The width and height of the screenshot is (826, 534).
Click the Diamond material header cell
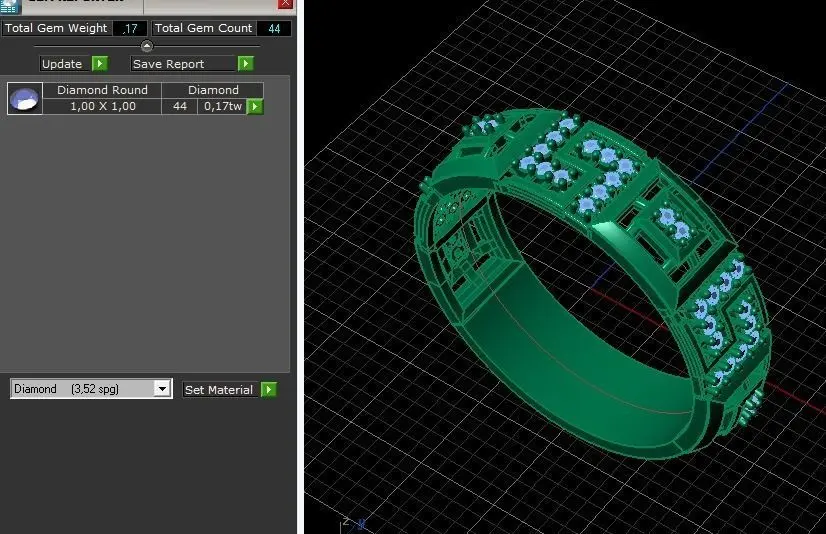(x=213, y=90)
